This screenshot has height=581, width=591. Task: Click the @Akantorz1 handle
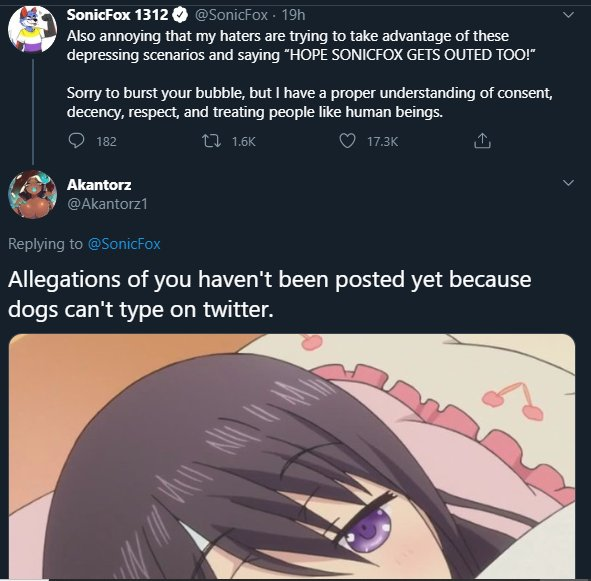107,204
